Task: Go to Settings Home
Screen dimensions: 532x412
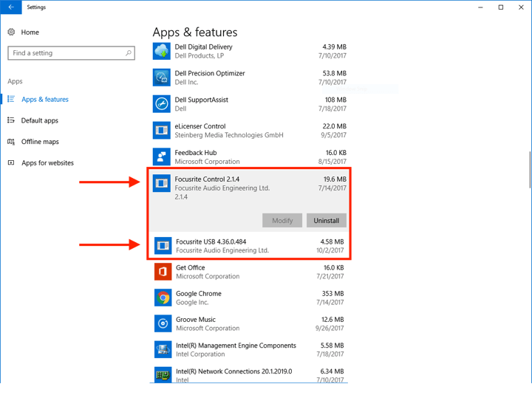Action: [30, 32]
